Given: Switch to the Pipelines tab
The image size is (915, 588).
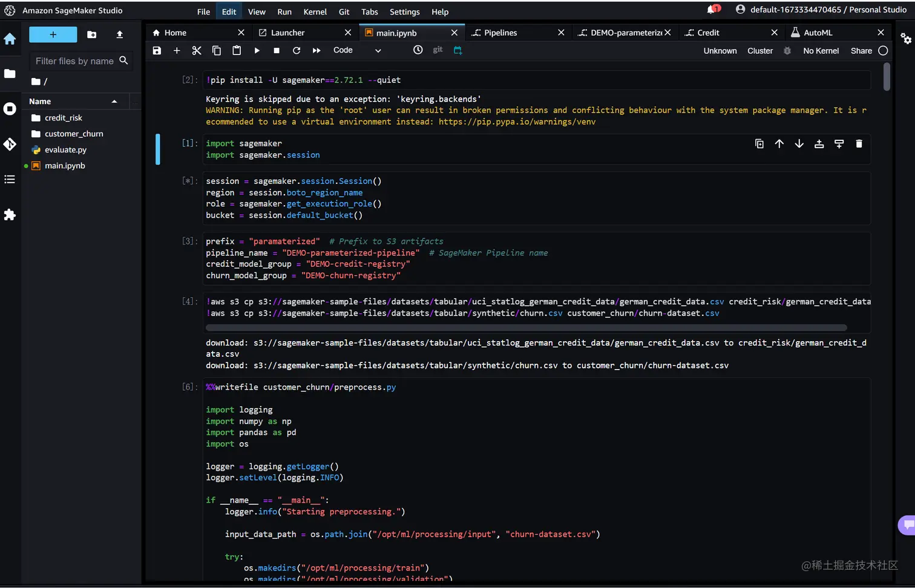Looking at the screenshot, I should click(x=500, y=33).
